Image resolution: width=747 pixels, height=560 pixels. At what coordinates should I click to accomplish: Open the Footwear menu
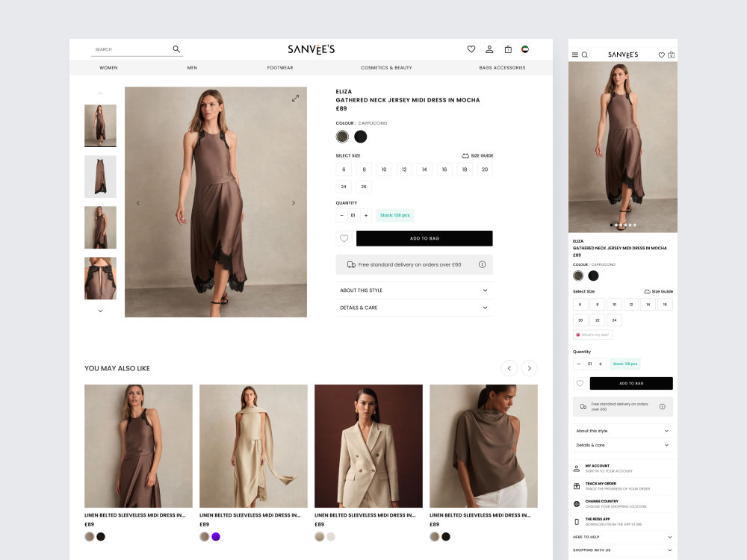point(280,68)
